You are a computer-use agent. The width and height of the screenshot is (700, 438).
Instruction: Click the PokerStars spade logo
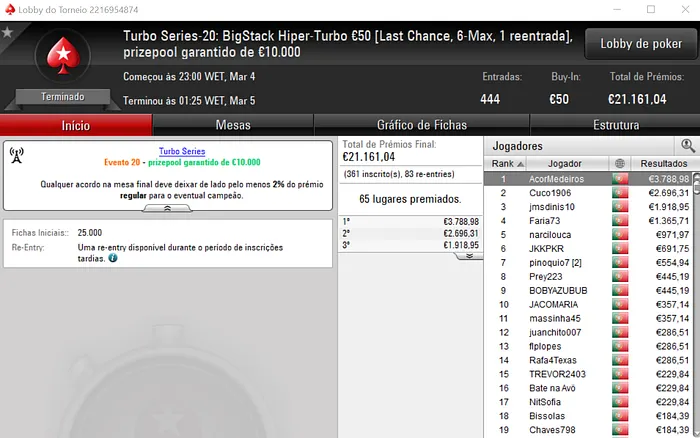point(63,55)
